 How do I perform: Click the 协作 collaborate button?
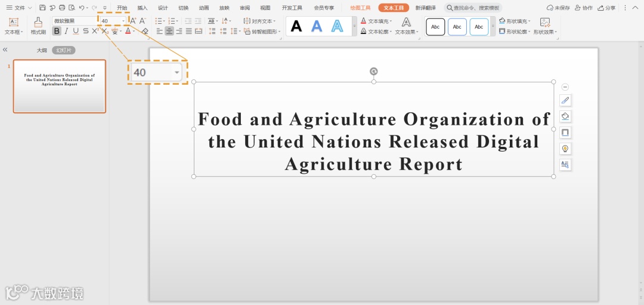pyautogui.click(x=584, y=7)
